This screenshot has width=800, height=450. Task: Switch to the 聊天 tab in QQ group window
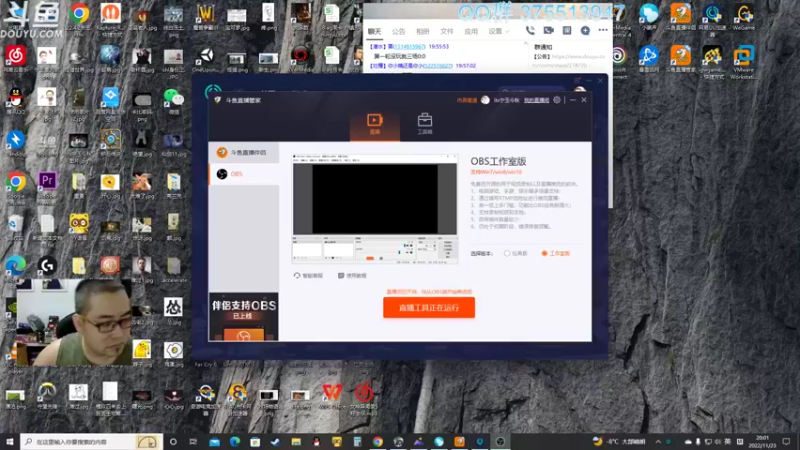(x=374, y=32)
